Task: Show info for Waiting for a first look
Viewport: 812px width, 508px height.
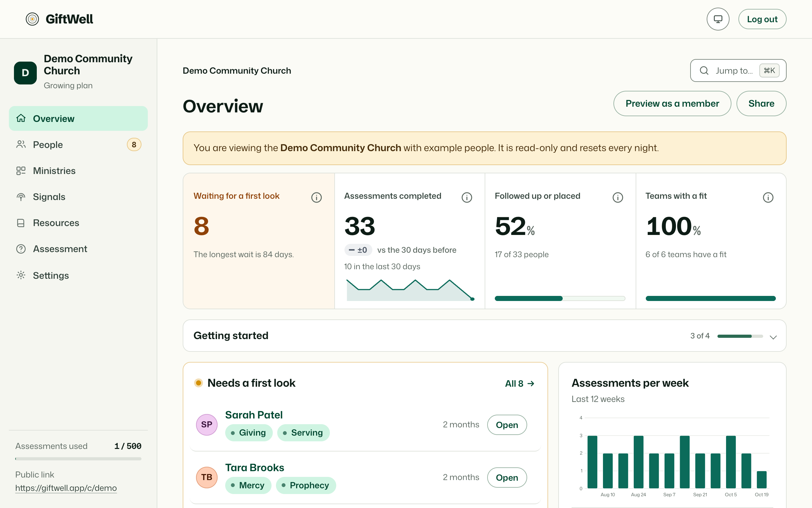Action: (316, 197)
